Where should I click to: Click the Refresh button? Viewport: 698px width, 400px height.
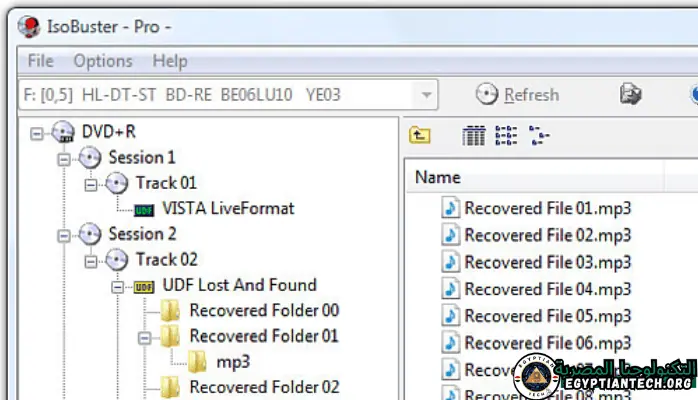518,95
